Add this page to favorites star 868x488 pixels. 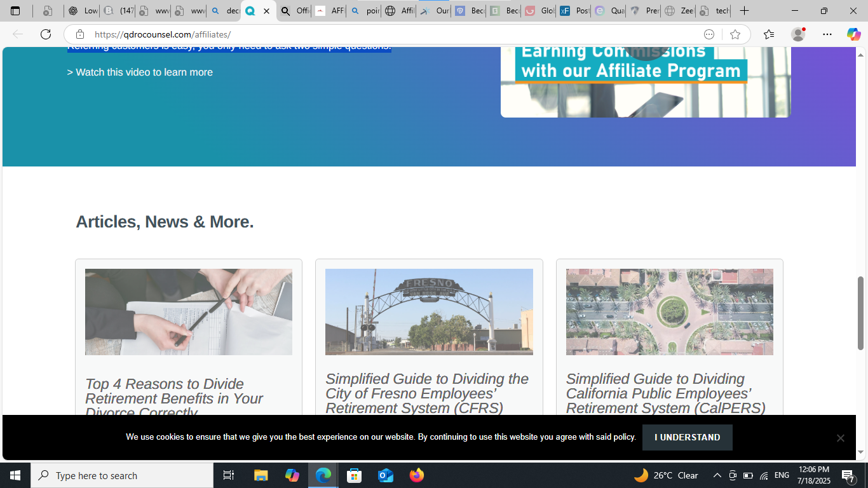[x=735, y=34]
